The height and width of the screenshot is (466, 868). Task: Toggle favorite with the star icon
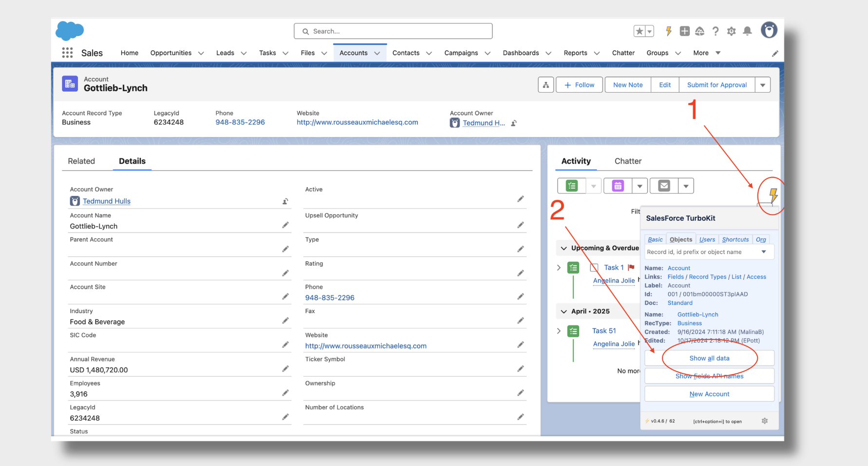(639, 31)
